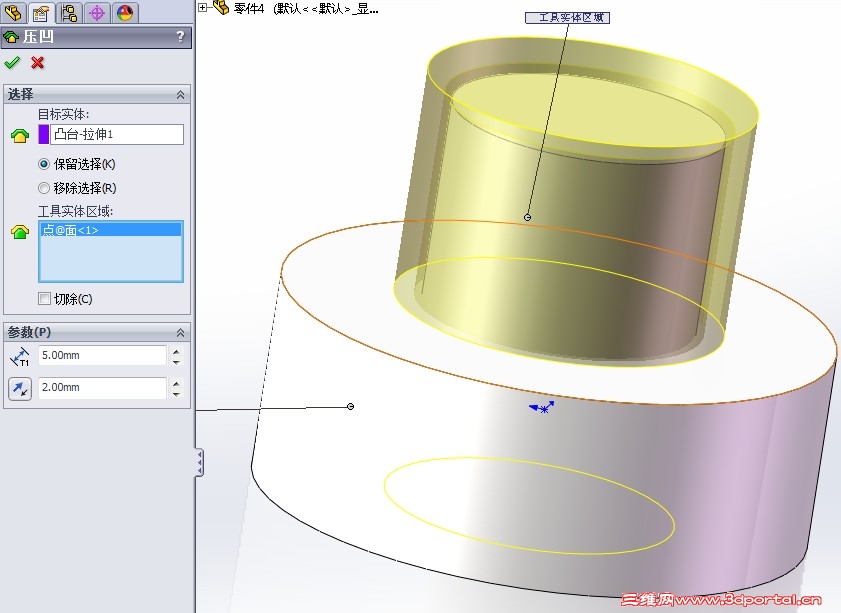Decrease the 5.00mm thickness value
This screenshot has width=841, height=613.
pos(176,361)
